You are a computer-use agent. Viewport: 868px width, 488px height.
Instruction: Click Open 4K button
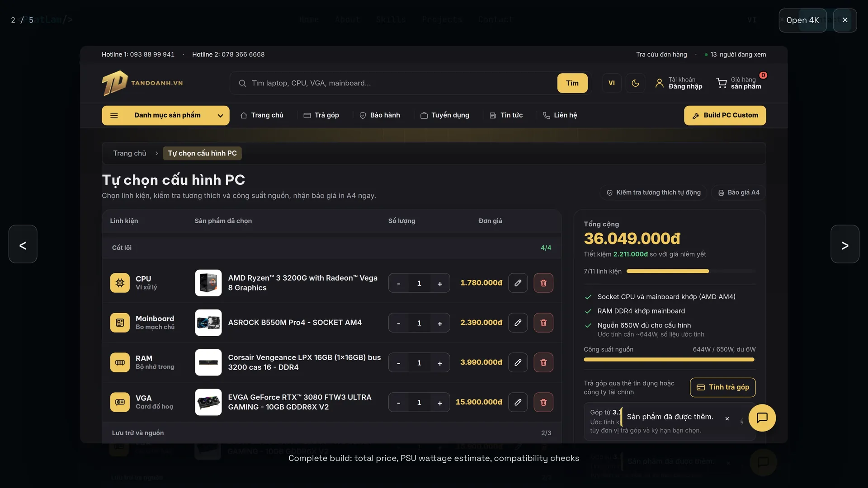pyautogui.click(x=802, y=20)
